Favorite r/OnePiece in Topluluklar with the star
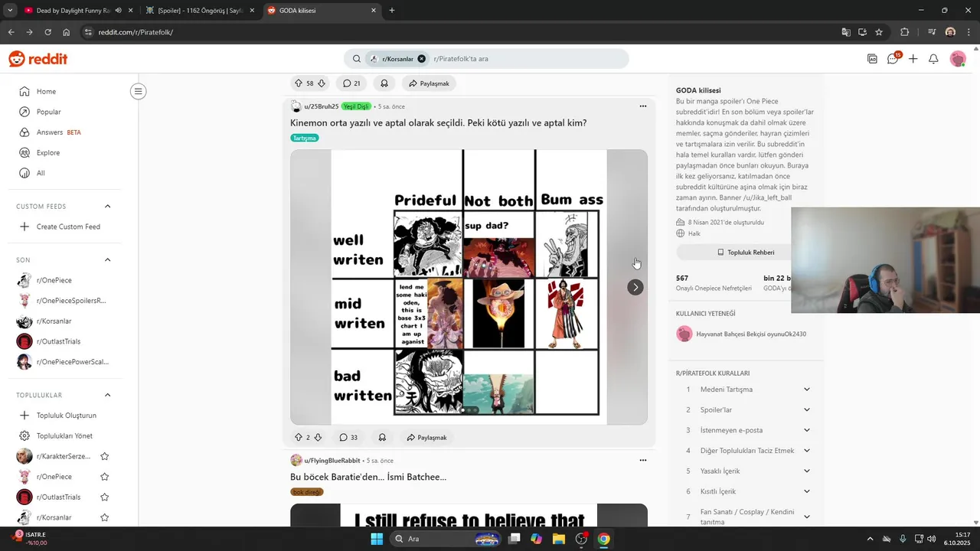 pos(105,477)
